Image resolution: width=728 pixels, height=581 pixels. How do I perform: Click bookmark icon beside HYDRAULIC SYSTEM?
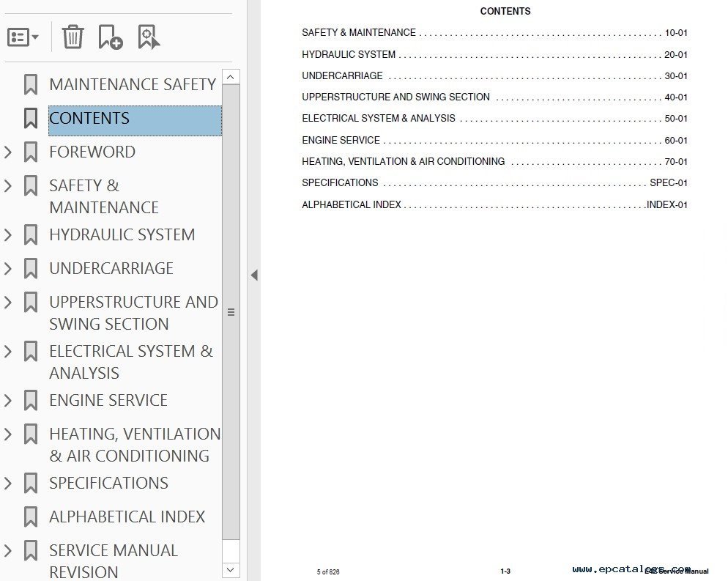(x=31, y=234)
